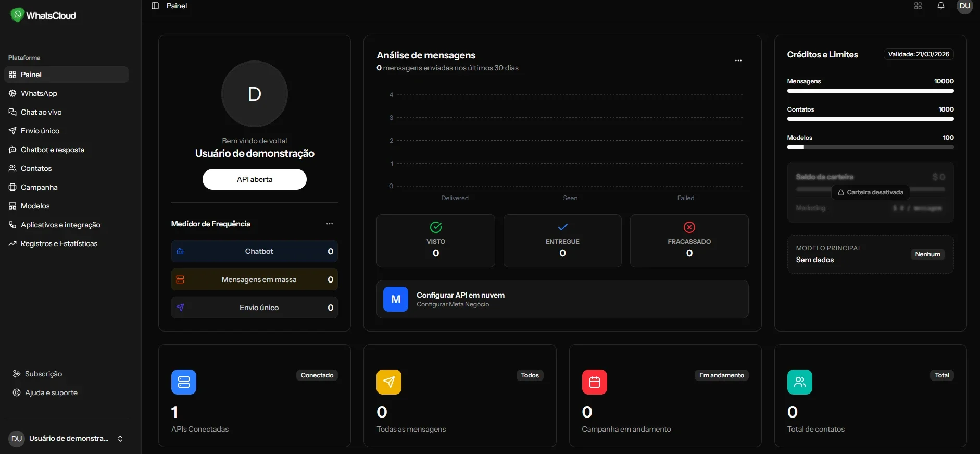Open the apps grid icon in the top bar

tap(918, 6)
